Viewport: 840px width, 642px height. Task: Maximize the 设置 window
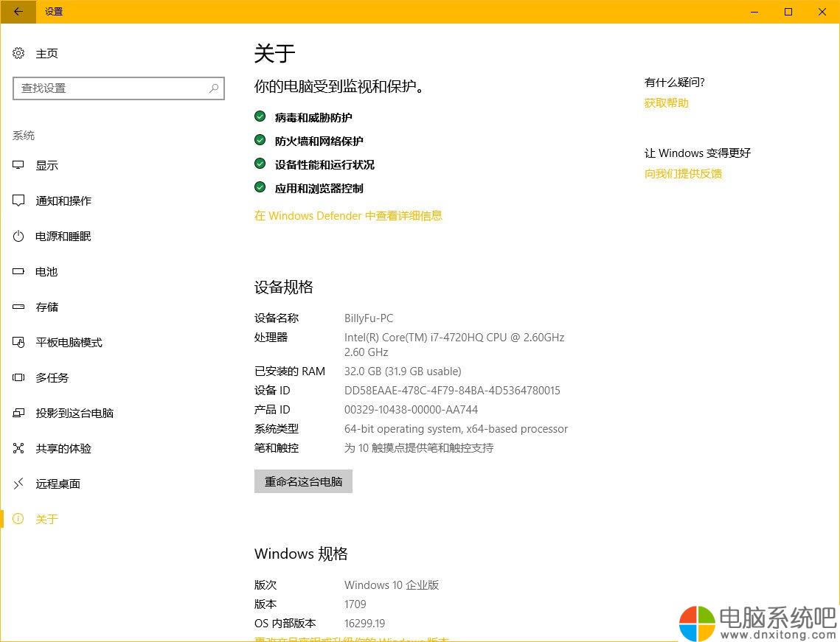(x=788, y=11)
